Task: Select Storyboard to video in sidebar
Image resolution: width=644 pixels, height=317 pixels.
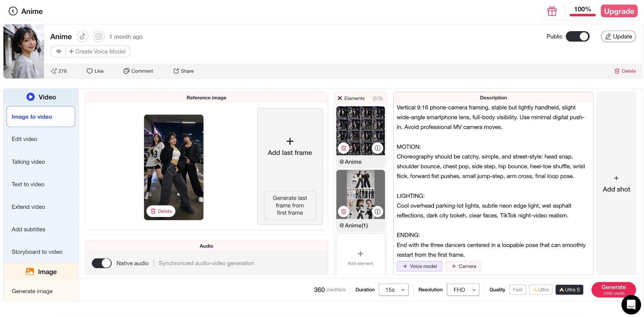Action: [37, 252]
